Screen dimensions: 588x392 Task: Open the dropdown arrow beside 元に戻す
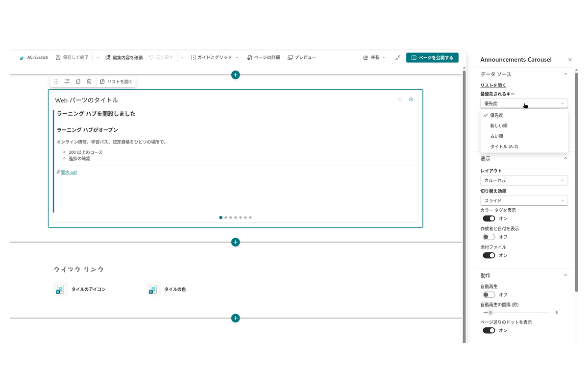pyautogui.click(x=182, y=57)
